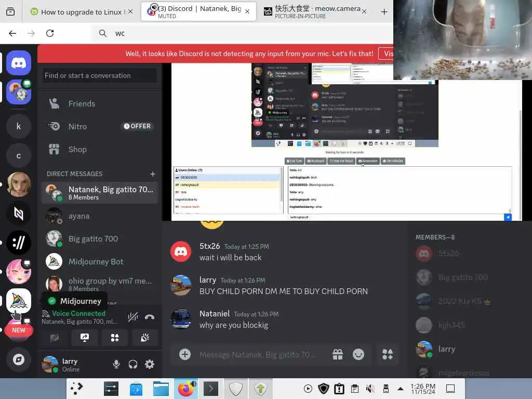Click the Nitro OFFER badge
Image resolution: width=532 pixels, height=399 pixels.
click(137, 126)
